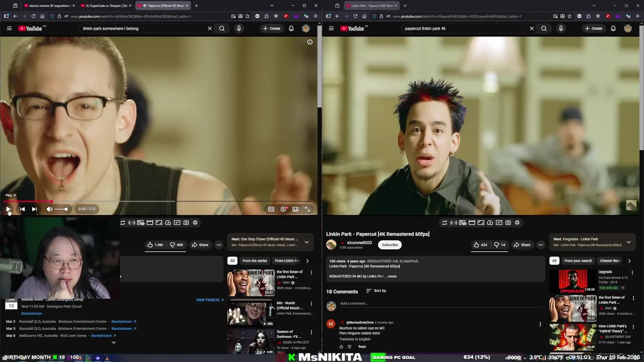Select 'Chester Ben...' chip in right window
The width and height of the screenshot is (644, 362).
pyautogui.click(x=610, y=261)
